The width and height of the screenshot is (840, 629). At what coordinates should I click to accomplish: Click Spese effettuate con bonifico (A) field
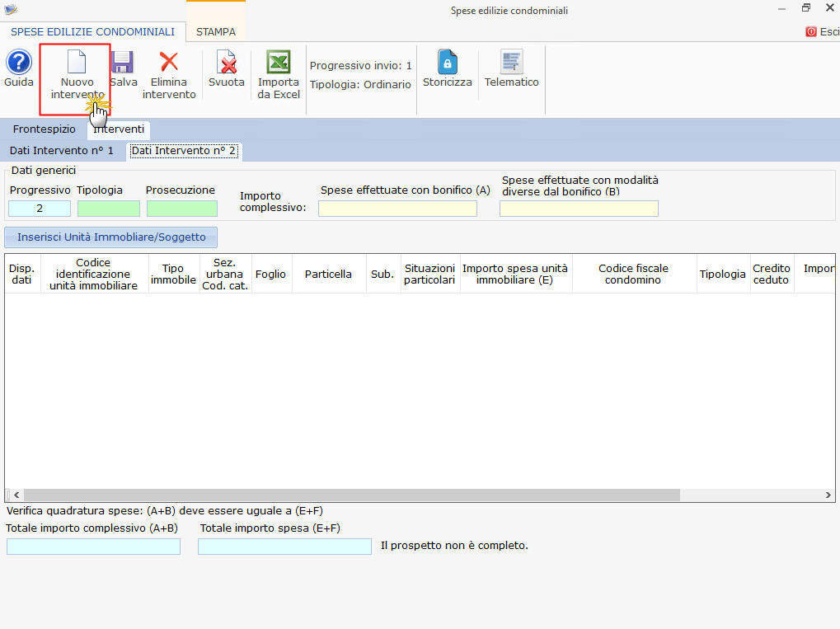(397, 209)
